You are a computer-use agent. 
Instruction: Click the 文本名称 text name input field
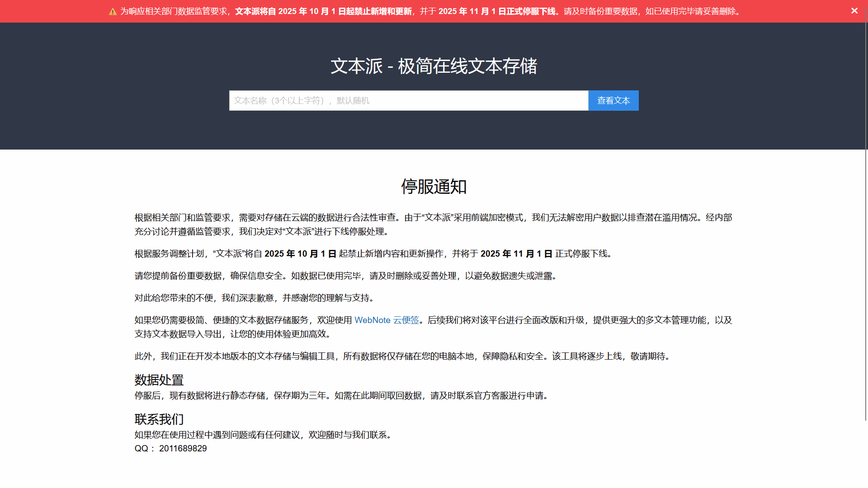pos(408,100)
